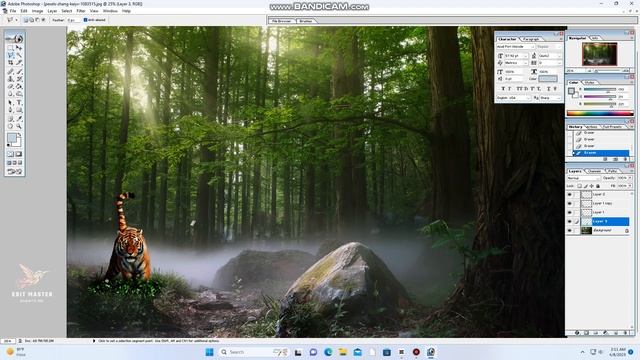Select the Move tool
Viewport: 640px width, 360px height.
(19, 47)
